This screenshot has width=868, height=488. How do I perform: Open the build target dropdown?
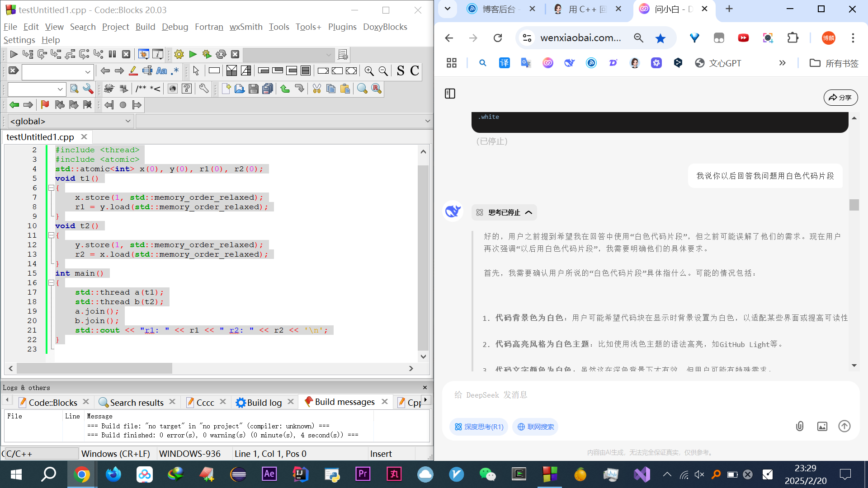point(289,55)
